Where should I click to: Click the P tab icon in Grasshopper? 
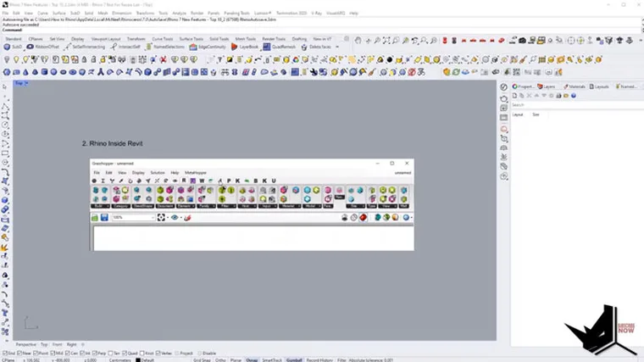(x=229, y=181)
